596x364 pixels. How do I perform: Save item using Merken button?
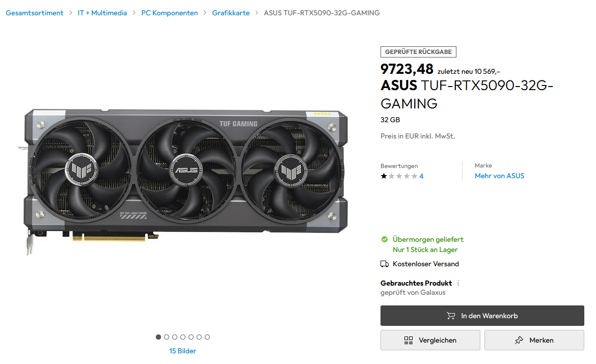534,340
